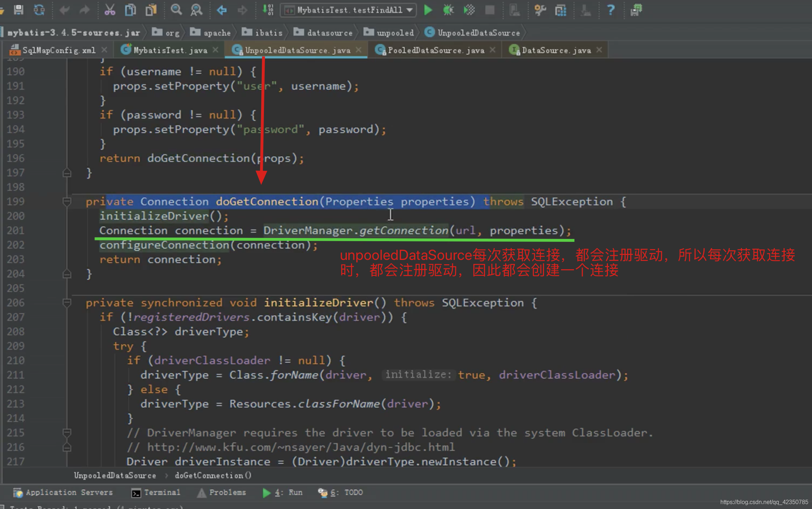Open the Problems tool window
The height and width of the screenshot is (509, 812).
click(x=221, y=492)
